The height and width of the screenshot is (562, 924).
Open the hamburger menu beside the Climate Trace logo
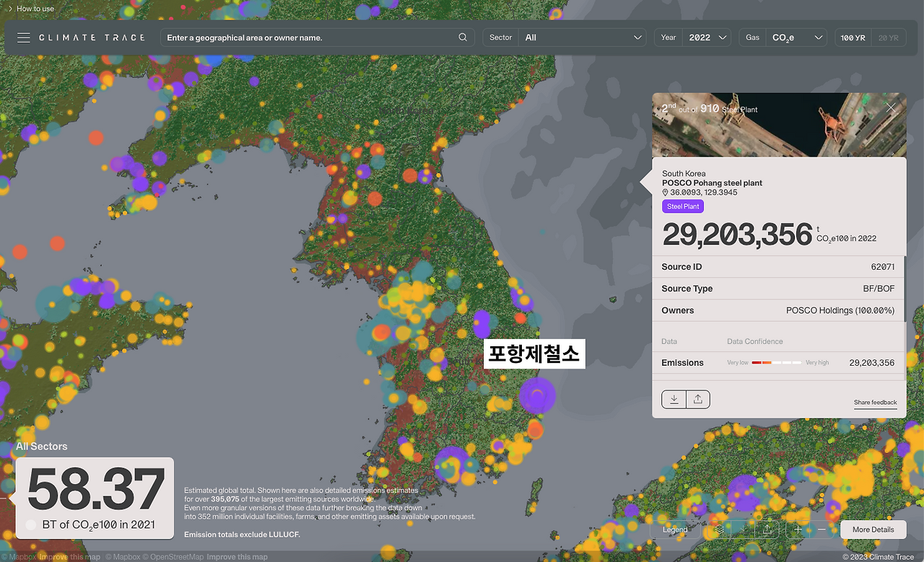[23, 37]
